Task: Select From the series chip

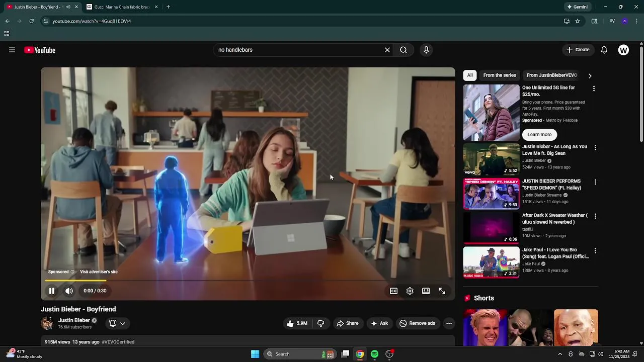Action: [x=500, y=75]
